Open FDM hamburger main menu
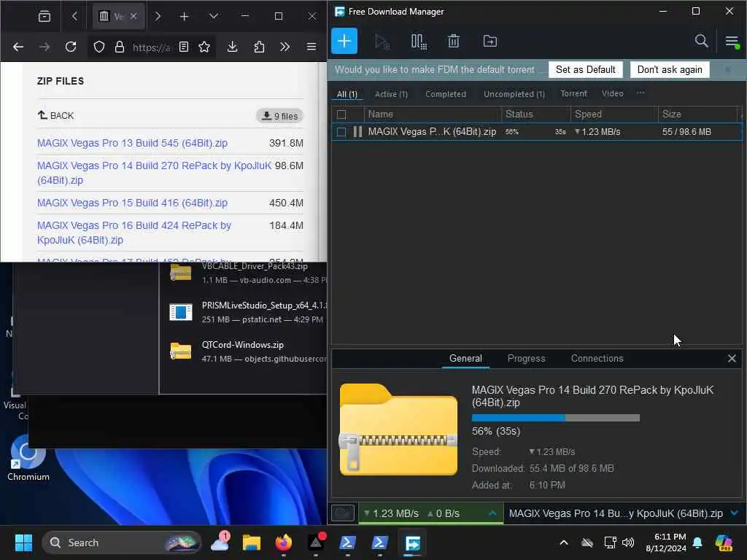This screenshot has height=560, width=747. pos(732,42)
